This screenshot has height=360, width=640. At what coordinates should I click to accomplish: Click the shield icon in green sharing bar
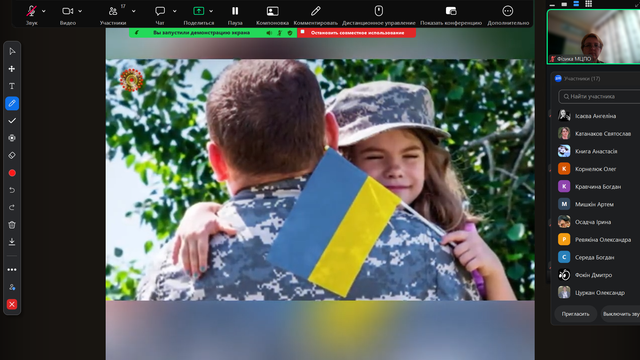[290, 33]
